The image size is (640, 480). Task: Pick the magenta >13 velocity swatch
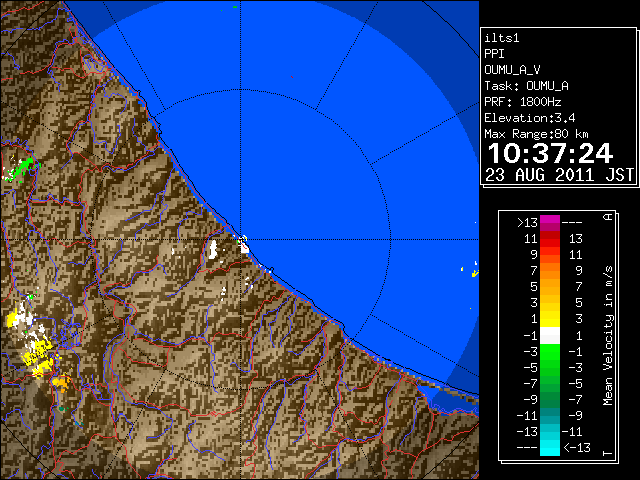tap(550, 223)
